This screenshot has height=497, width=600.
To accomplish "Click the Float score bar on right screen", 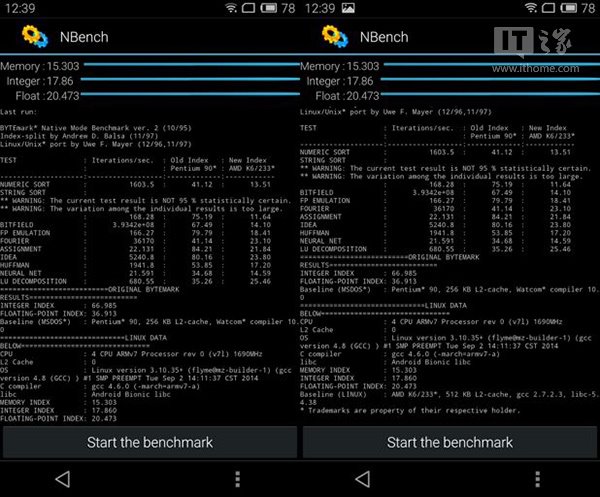I will tap(490, 94).
